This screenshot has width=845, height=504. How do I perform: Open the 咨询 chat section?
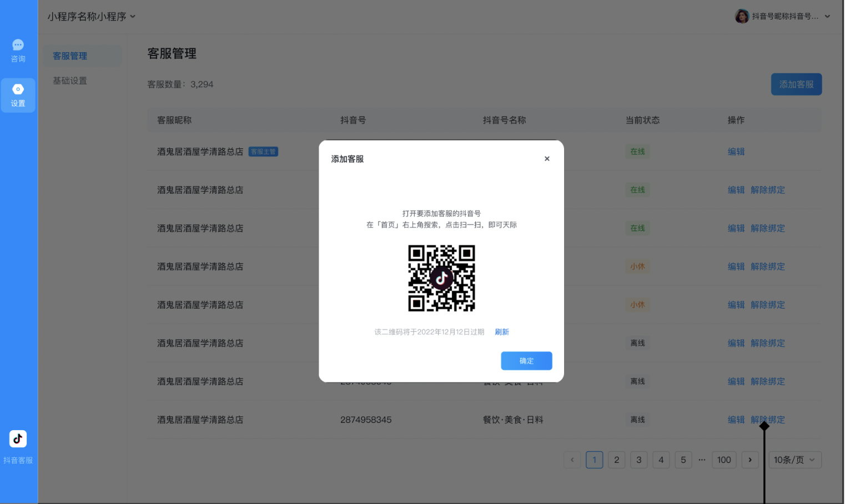[18, 51]
